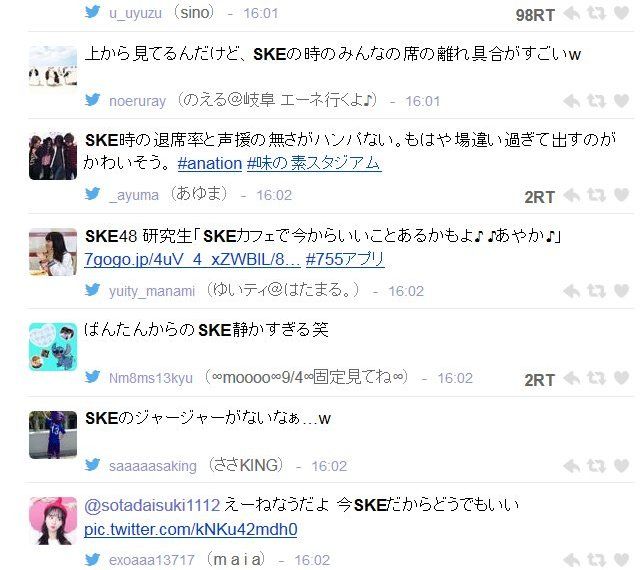Screen dimensions: 640x570
Task: Open pic.twitter.com/kNKu42mdh0 image link
Action: coord(191,530)
